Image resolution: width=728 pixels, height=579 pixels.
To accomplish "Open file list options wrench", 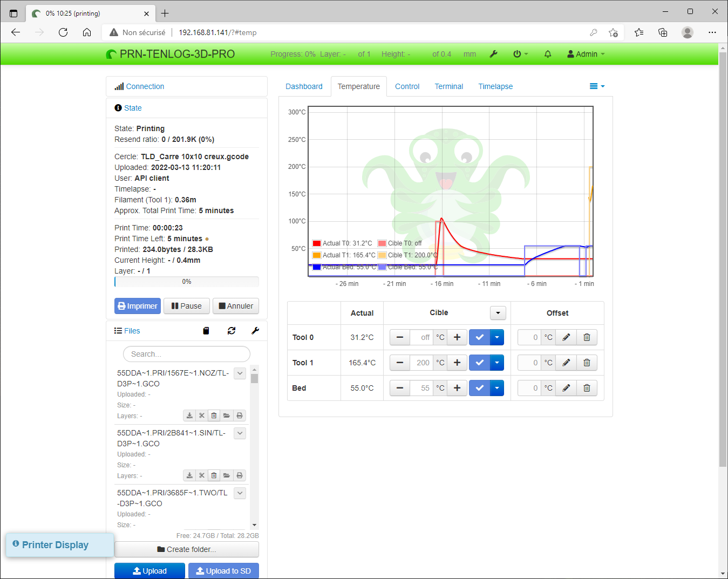I will coord(255,331).
